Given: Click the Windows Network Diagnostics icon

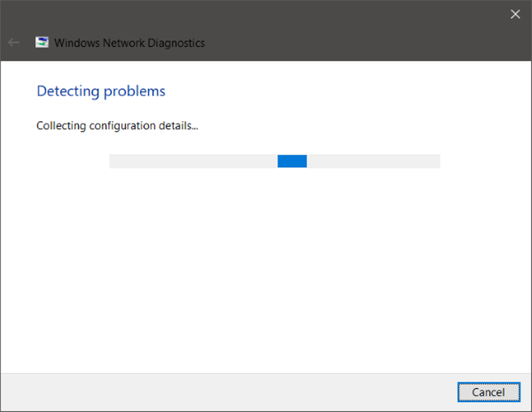Looking at the screenshot, I should [42, 43].
